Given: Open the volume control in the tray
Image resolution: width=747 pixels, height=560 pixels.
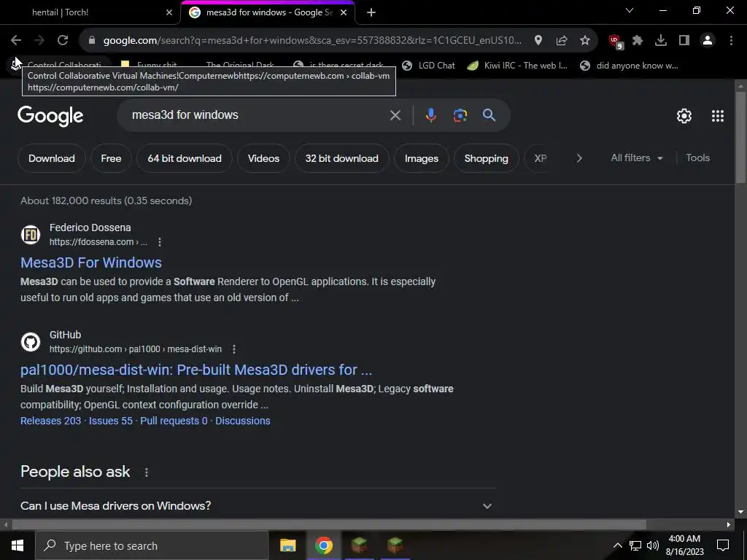Looking at the screenshot, I should coord(653,545).
